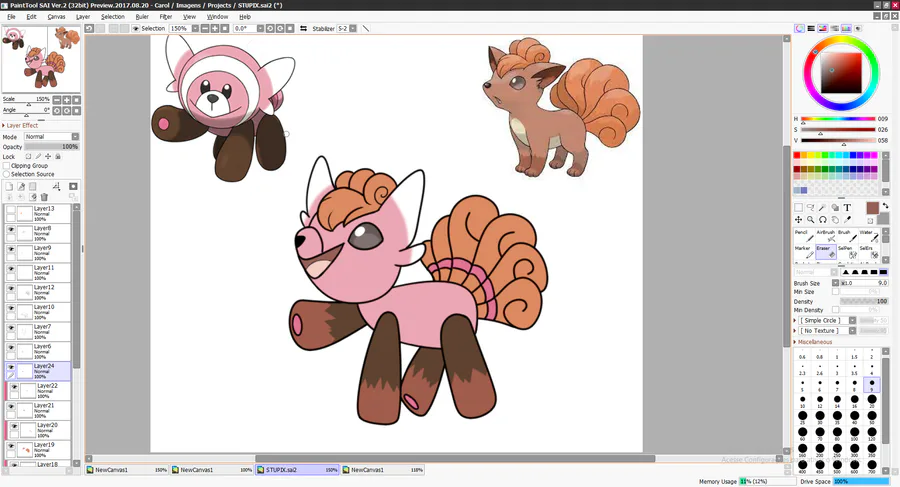The height and width of the screenshot is (487, 900).
Task: Delete the selected layer with trash icon
Action: [44, 197]
